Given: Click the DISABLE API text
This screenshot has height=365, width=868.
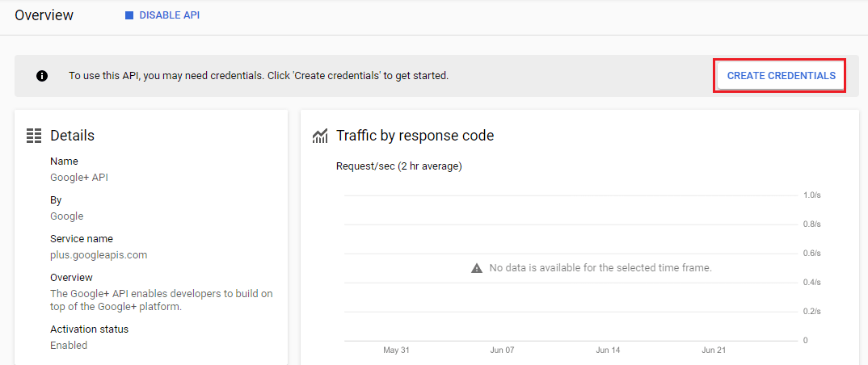Looking at the screenshot, I should pos(170,15).
